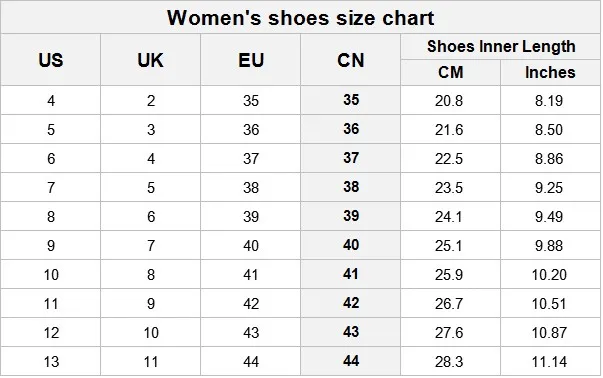Select the EU size 36 cell
This screenshot has width=603, height=378.
coord(251,130)
